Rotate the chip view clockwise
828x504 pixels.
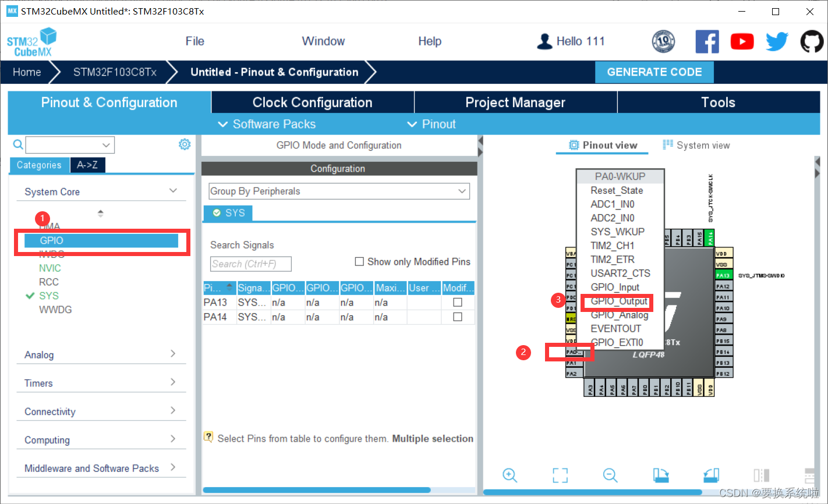661,475
